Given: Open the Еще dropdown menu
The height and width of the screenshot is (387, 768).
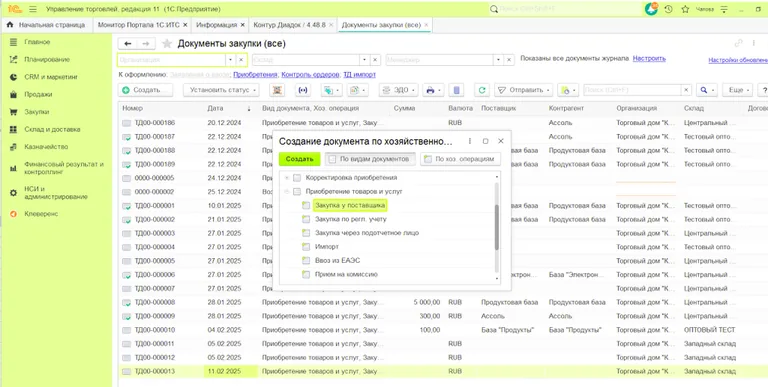Looking at the screenshot, I should click(x=738, y=90).
